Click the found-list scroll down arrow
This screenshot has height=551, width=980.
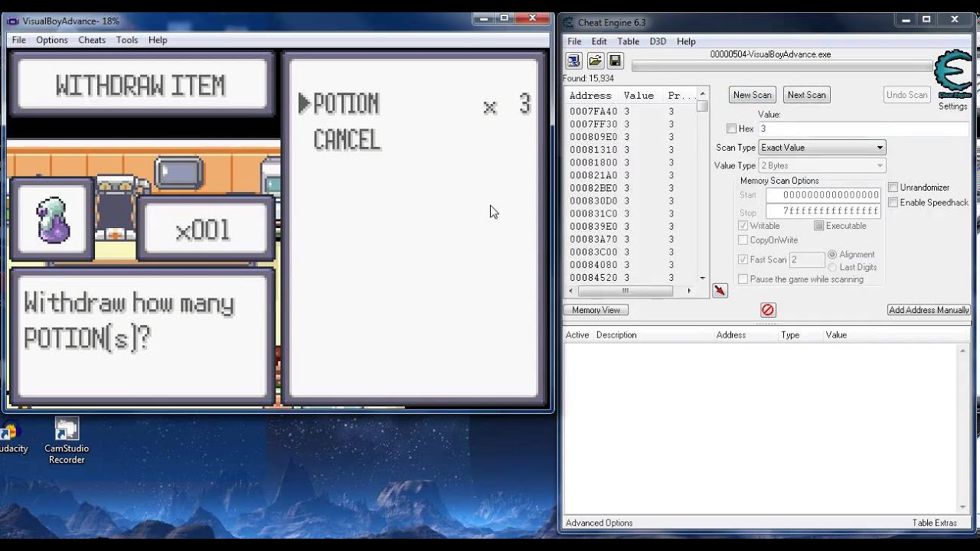(x=702, y=278)
